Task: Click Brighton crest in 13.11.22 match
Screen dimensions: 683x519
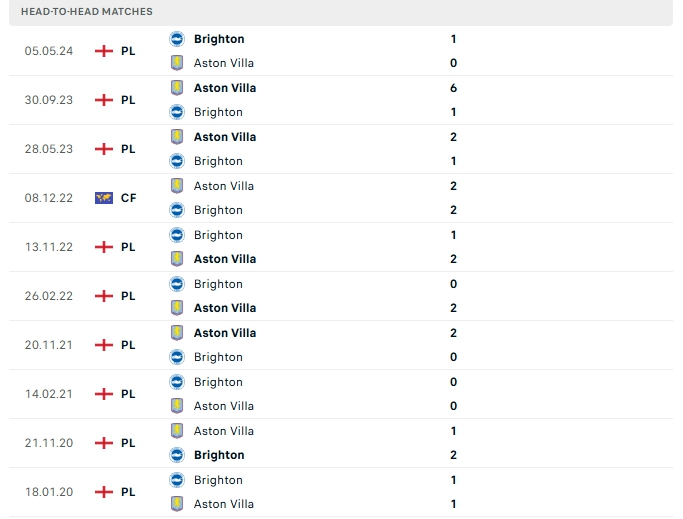Action: pyautogui.click(x=177, y=235)
